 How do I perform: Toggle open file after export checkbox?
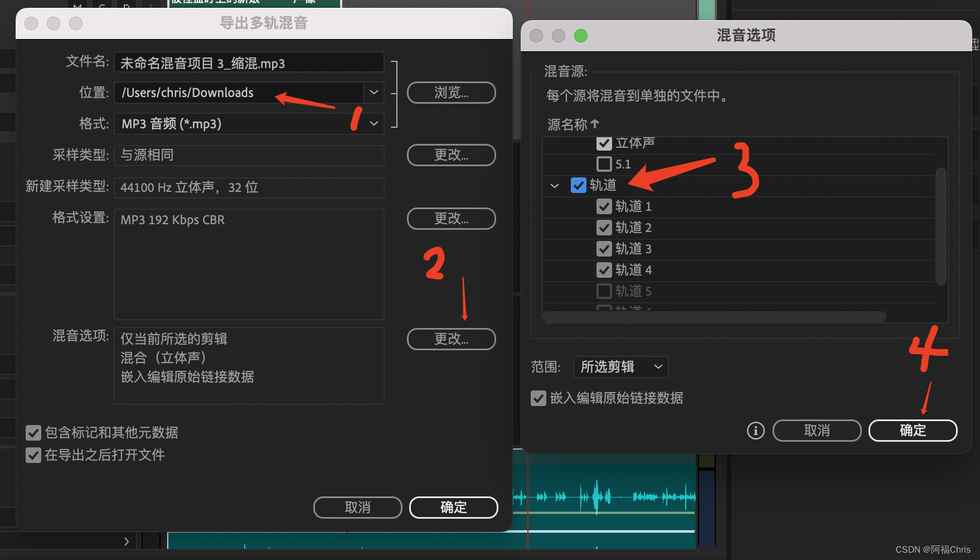click(33, 455)
